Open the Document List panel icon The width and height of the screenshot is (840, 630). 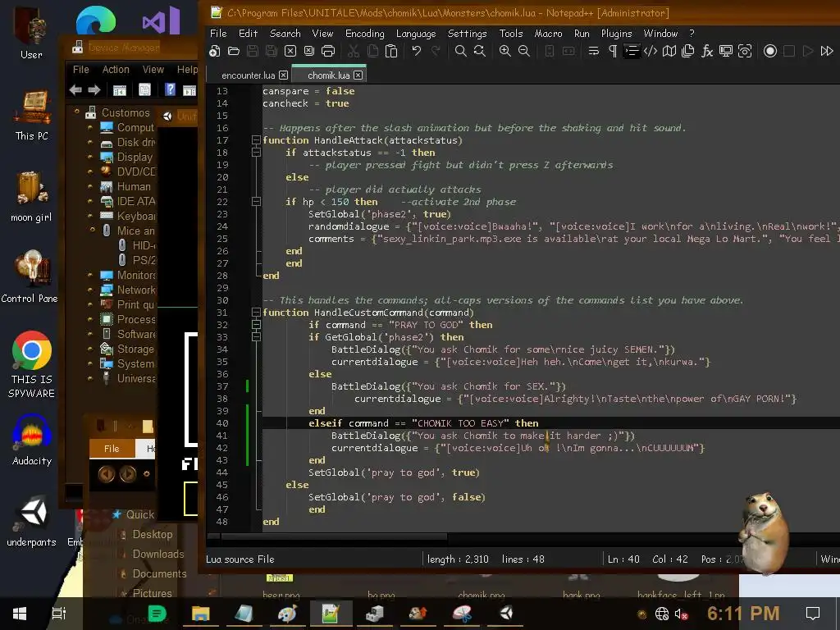688,51
